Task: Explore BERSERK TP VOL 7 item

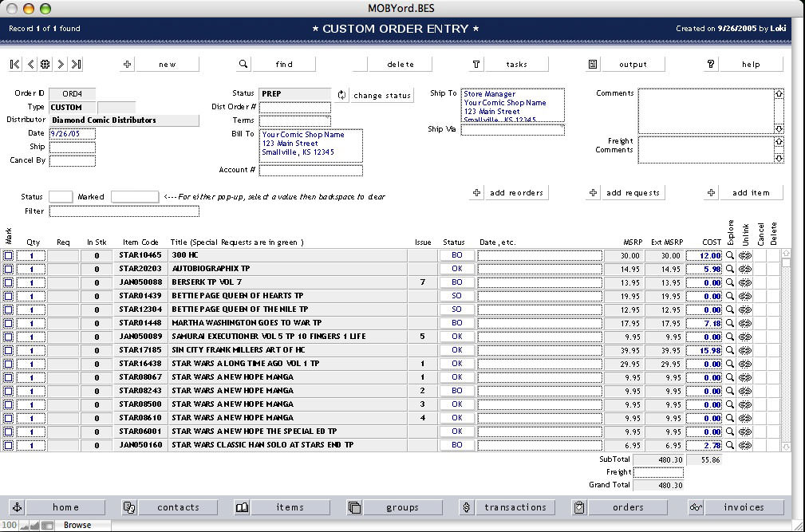Action: [x=729, y=282]
